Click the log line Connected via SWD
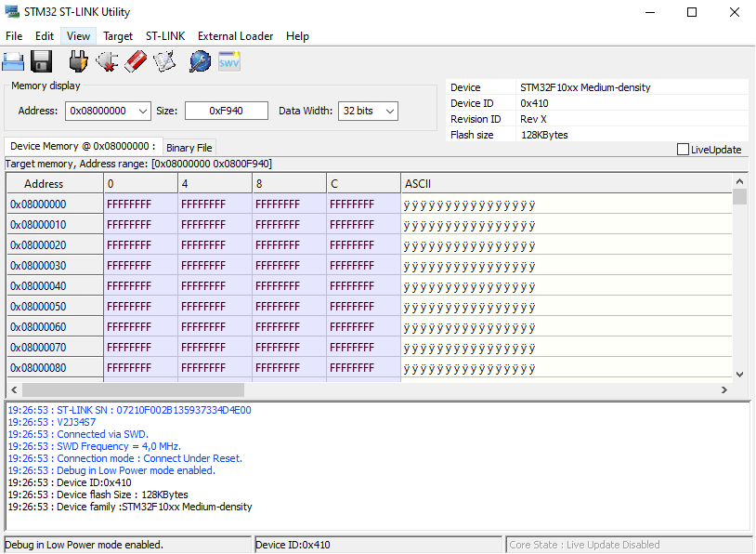This screenshot has height=554, width=756. [78, 434]
